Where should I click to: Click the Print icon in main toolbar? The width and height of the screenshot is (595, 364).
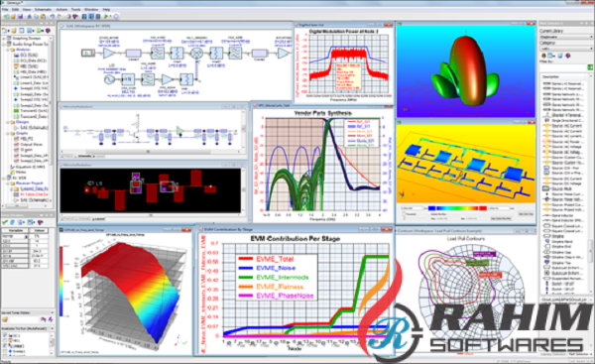pos(29,16)
